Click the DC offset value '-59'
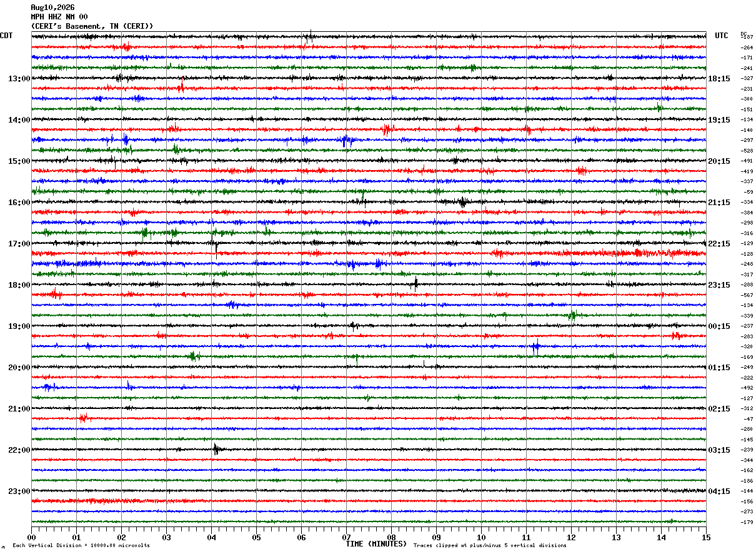 (x=749, y=192)
